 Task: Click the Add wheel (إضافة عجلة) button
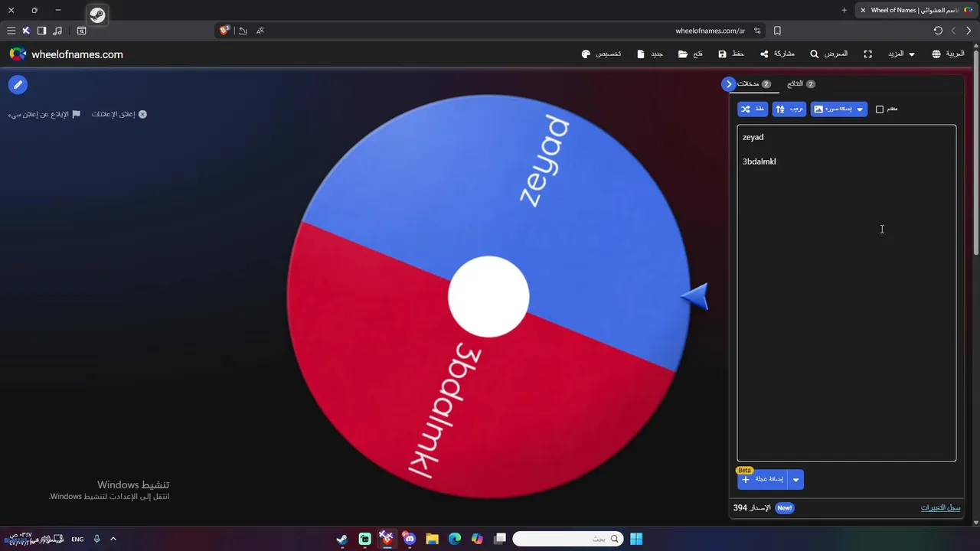coord(763,480)
